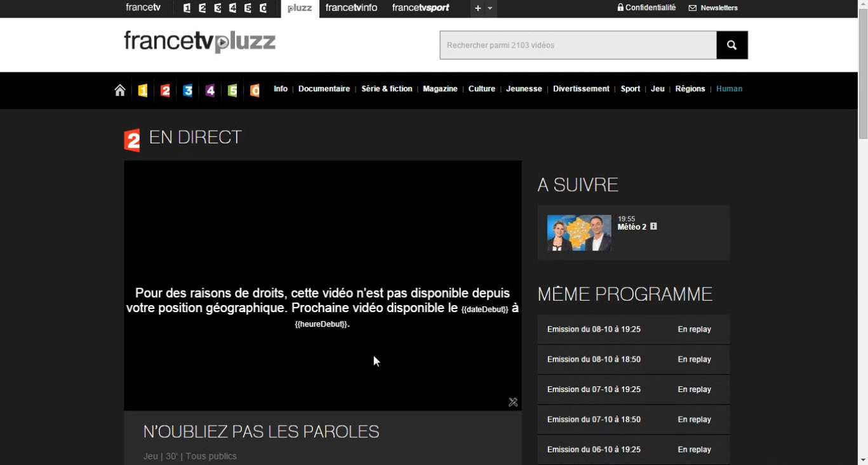The width and height of the screenshot is (868, 465).
Task: Switch to the francetvinfo tab
Action: [351, 8]
